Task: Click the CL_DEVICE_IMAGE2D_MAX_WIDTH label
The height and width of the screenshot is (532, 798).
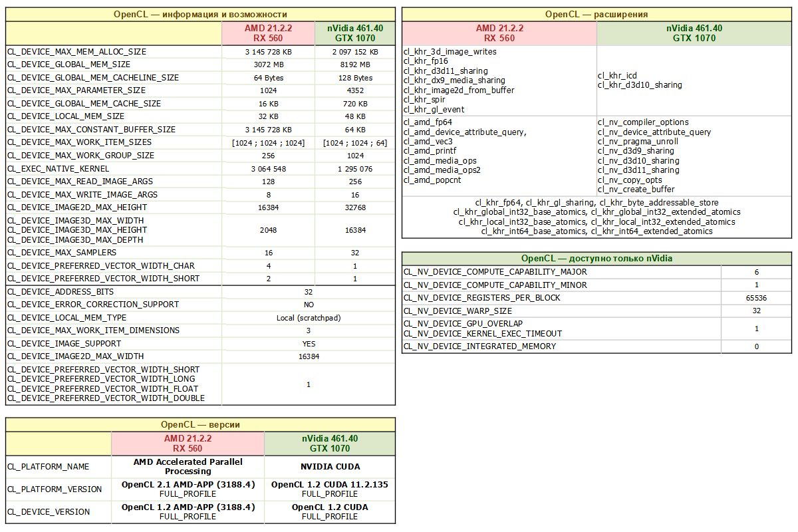Action: tap(75, 356)
